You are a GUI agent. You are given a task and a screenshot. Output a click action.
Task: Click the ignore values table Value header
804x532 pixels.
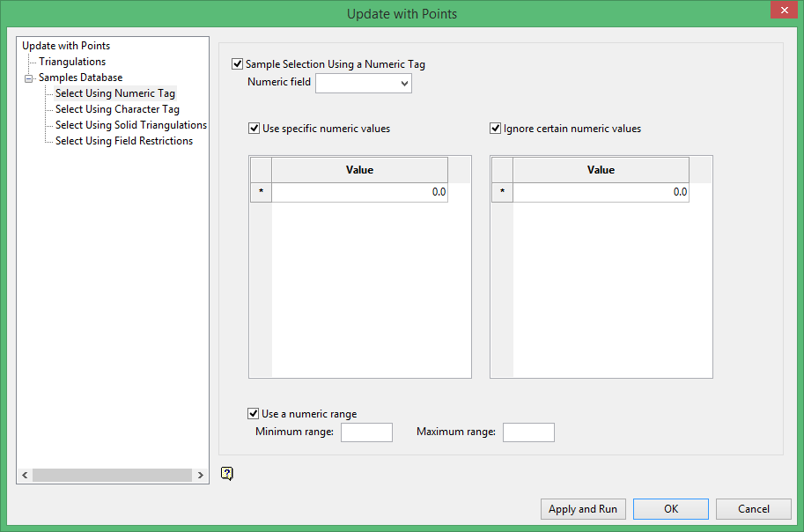coord(601,170)
